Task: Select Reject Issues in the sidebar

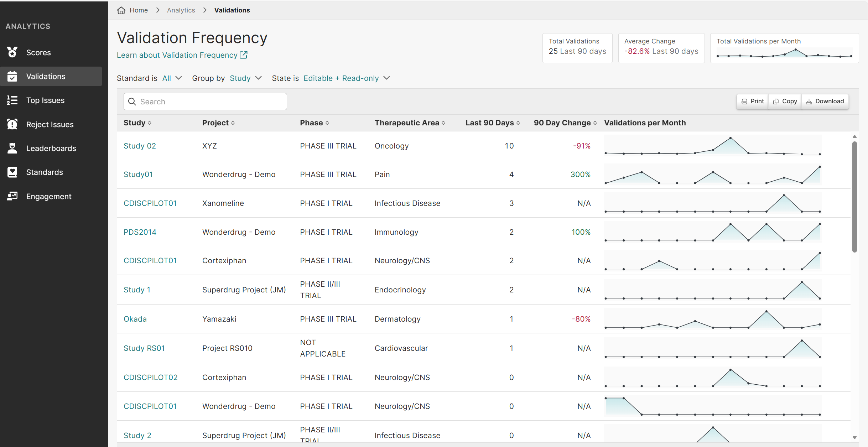Action: pyautogui.click(x=50, y=124)
